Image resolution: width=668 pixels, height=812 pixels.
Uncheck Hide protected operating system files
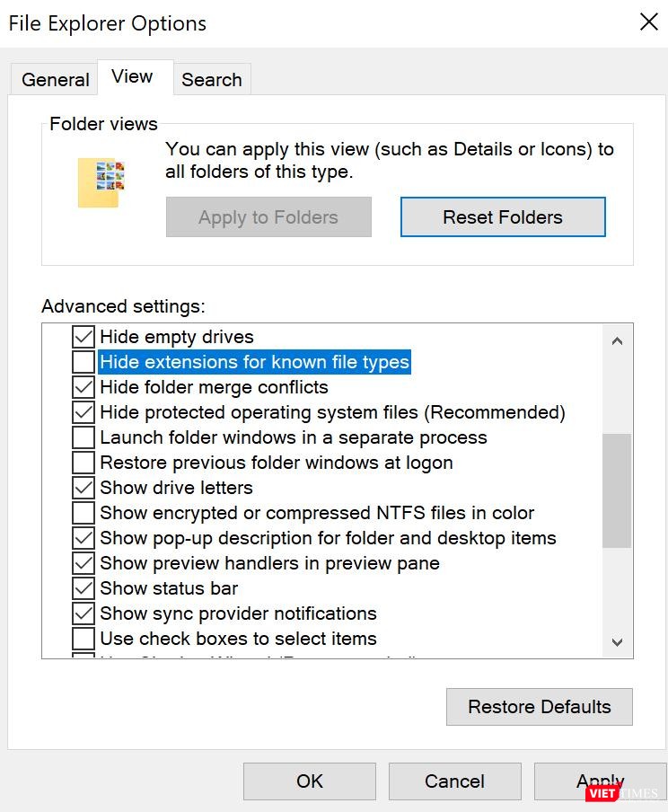coord(82,411)
